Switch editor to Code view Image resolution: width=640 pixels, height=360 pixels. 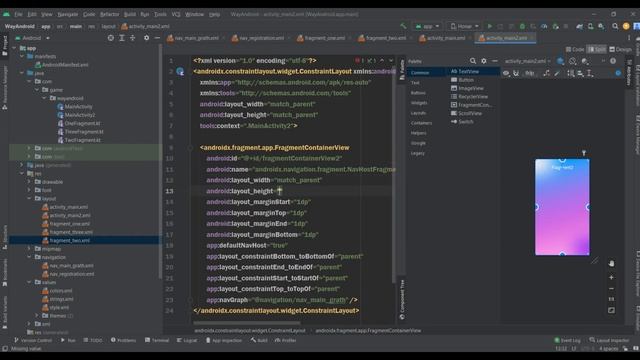pos(575,49)
